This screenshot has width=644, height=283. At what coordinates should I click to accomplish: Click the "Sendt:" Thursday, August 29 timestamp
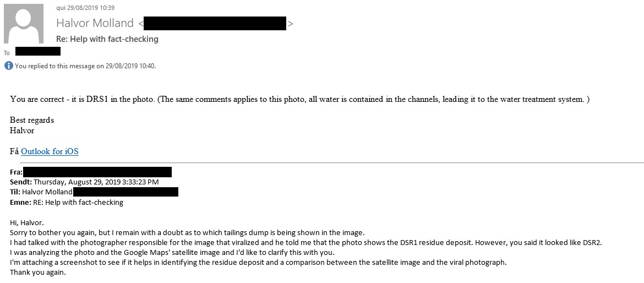tap(84, 182)
